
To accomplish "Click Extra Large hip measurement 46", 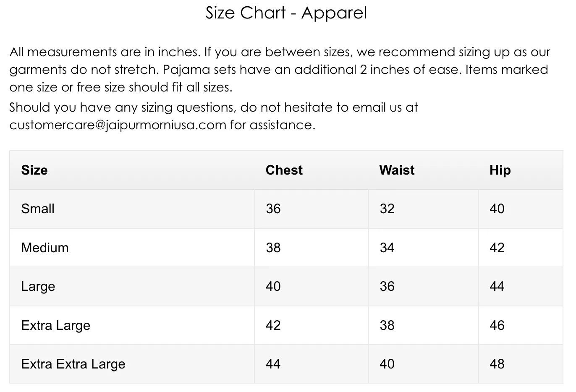I will [497, 325].
